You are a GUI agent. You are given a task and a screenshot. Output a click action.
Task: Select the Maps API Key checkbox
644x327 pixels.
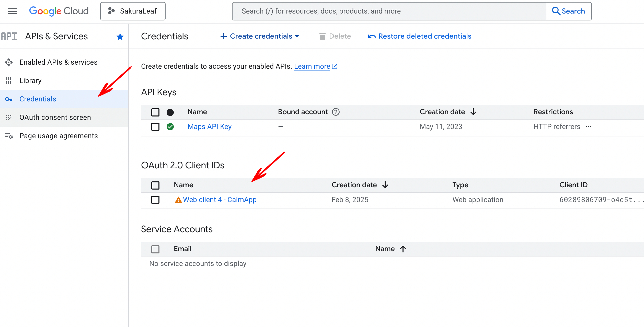click(x=155, y=127)
